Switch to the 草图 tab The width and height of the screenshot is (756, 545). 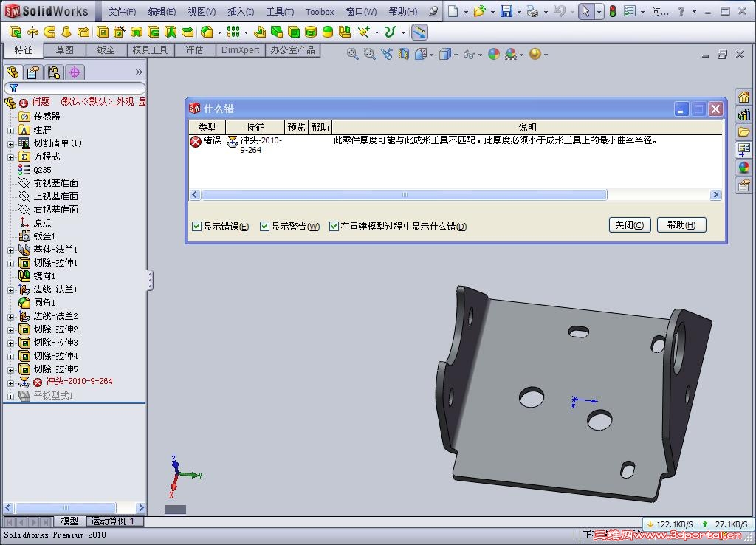[65, 50]
